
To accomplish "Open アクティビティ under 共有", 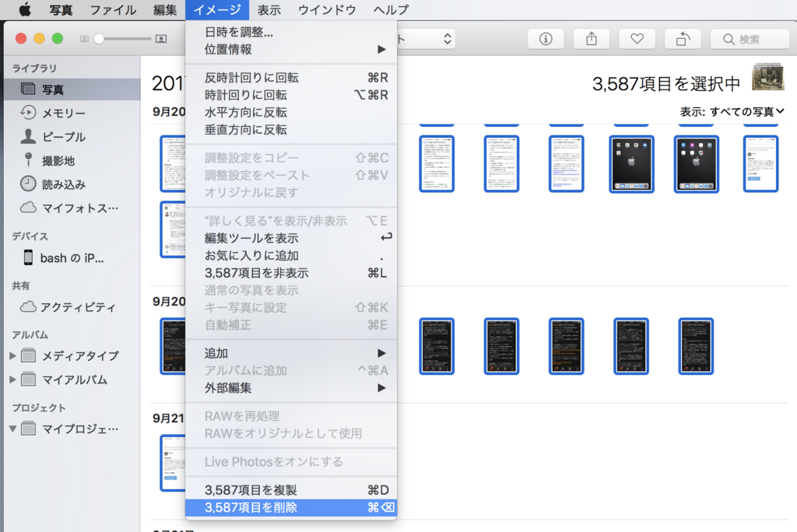I will [x=72, y=307].
